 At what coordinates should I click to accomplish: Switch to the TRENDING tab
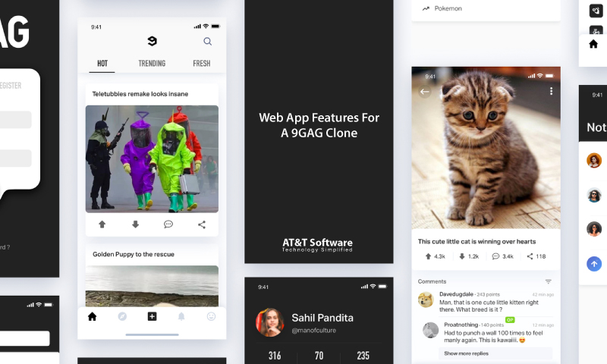pyautogui.click(x=152, y=64)
